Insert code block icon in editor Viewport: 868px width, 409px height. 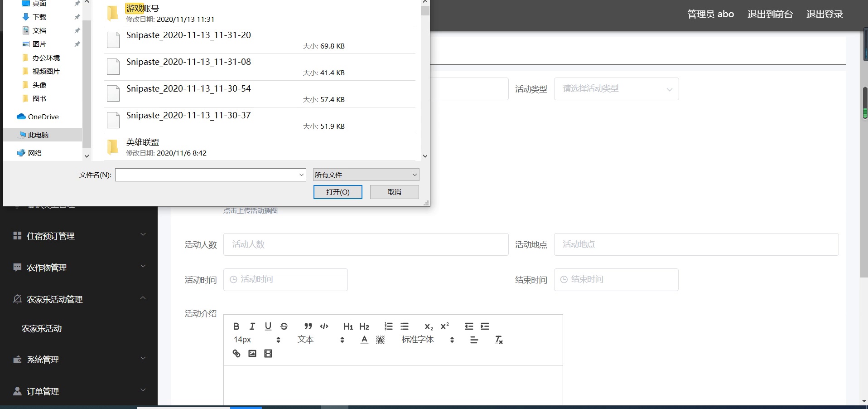click(324, 326)
